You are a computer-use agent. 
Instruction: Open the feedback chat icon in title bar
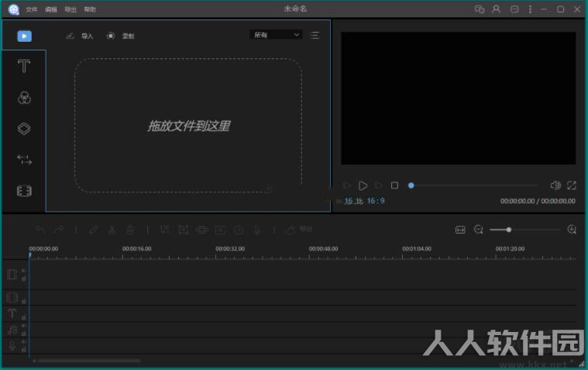pyautogui.click(x=480, y=9)
